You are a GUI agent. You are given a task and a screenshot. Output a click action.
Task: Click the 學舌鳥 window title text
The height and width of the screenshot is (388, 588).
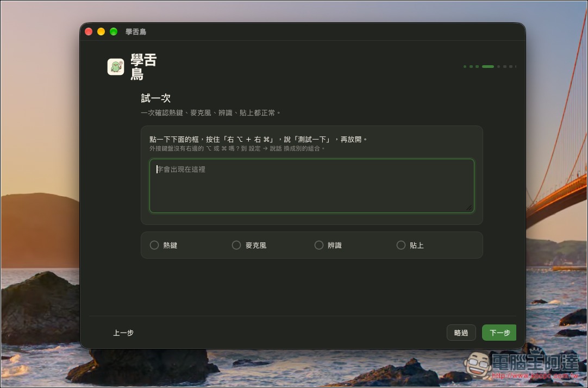136,32
